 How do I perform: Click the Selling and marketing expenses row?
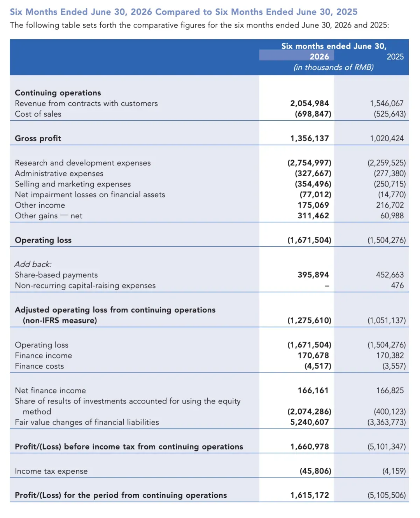(209, 184)
